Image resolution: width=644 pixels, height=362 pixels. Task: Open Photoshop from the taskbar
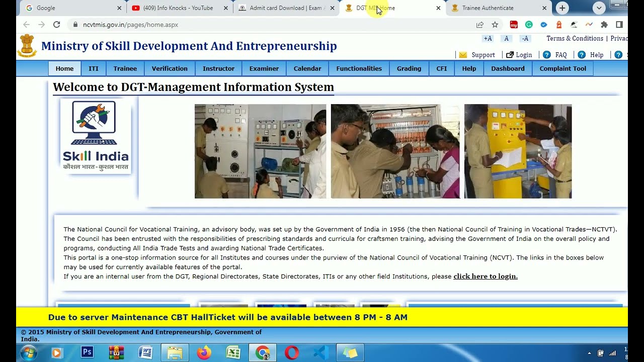[87, 353]
